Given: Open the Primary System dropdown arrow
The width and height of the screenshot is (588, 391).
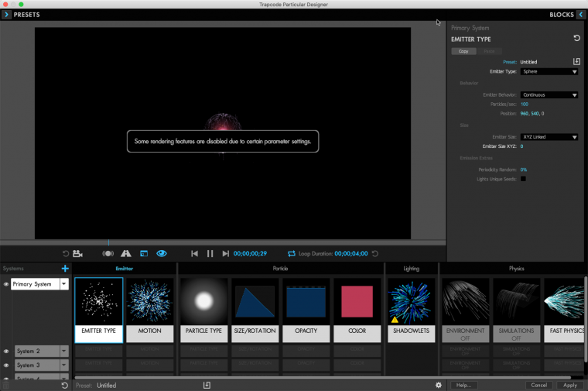Looking at the screenshot, I should point(64,284).
